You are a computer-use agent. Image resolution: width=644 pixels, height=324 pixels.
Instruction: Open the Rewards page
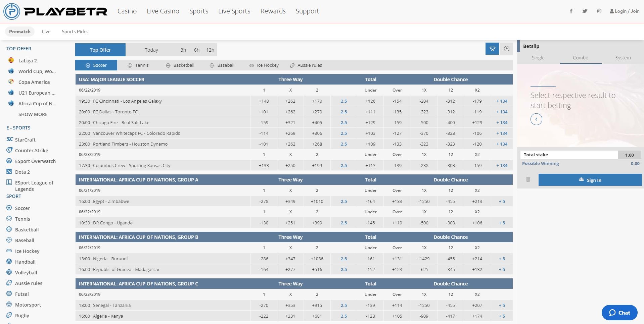[273, 11]
